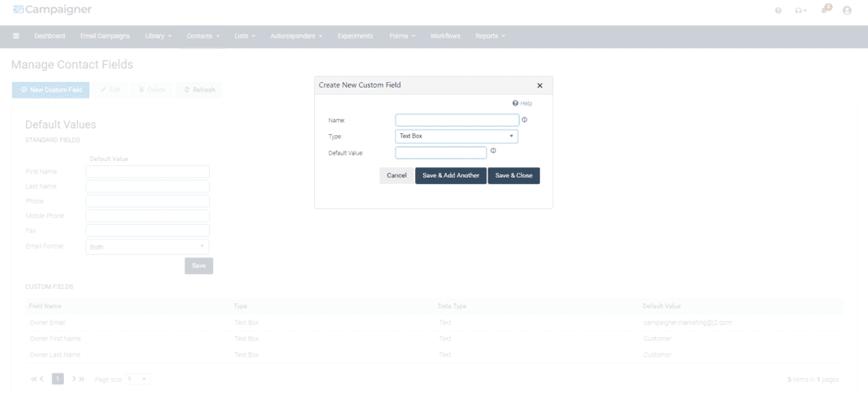Expand the Type dropdown showing Text Box
The width and height of the screenshot is (868, 397).
click(456, 137)
